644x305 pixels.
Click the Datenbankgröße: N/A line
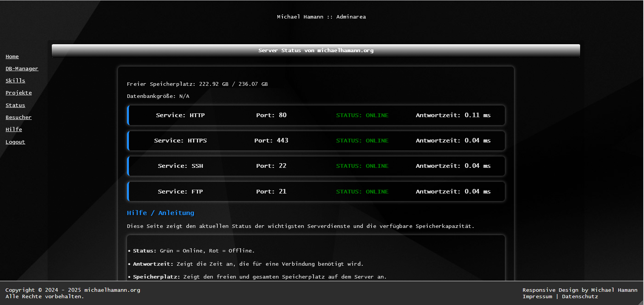pos(158,96)
